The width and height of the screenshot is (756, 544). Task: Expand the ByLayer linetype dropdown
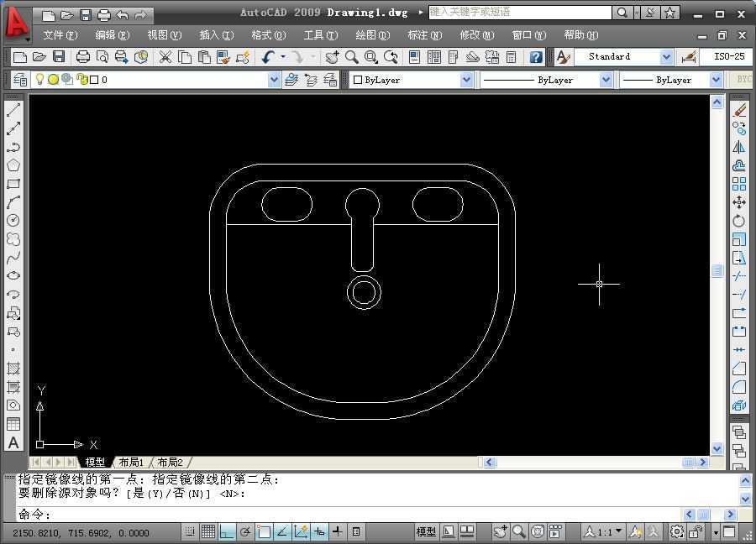[x=606, y=80]
